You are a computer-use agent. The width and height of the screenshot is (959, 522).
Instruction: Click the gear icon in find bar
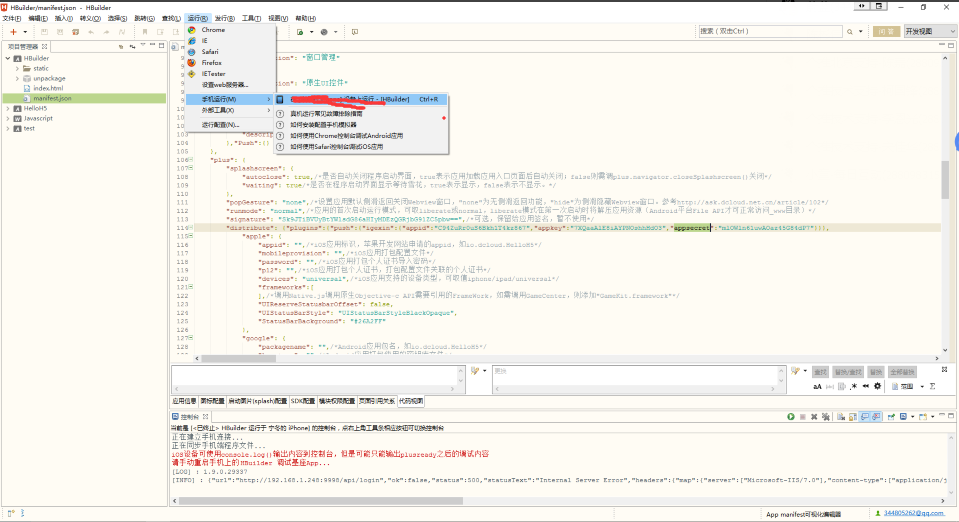pyautogui.click(x=878, y=387)
